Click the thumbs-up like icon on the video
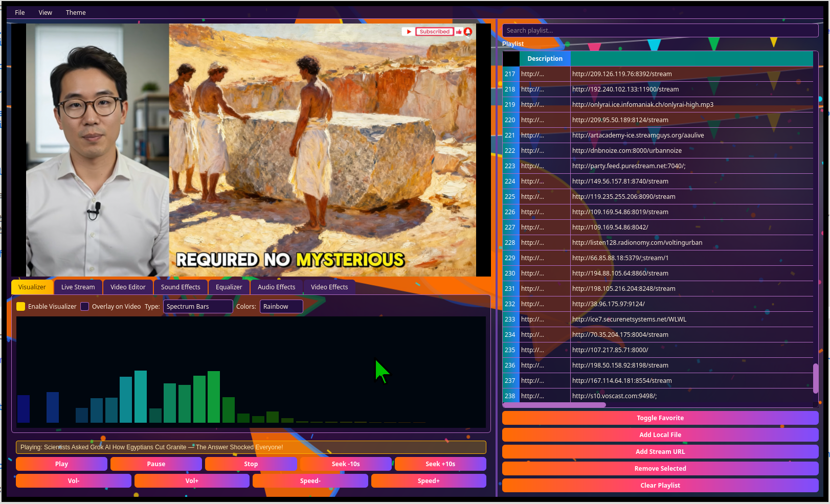Image resolution: width=830 pixels, height=504 pixels. [x=459, y=32]
